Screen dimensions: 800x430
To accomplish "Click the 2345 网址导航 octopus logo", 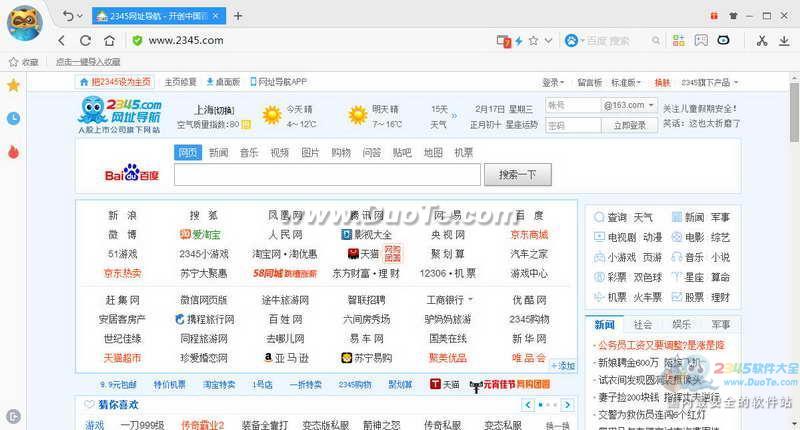I will 120,116.
